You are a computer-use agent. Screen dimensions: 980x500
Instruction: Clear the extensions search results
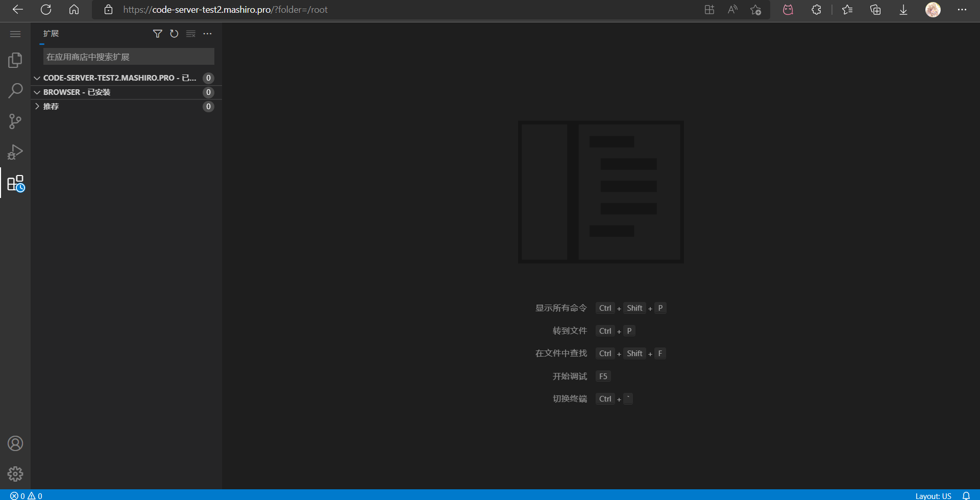(191, 34)
